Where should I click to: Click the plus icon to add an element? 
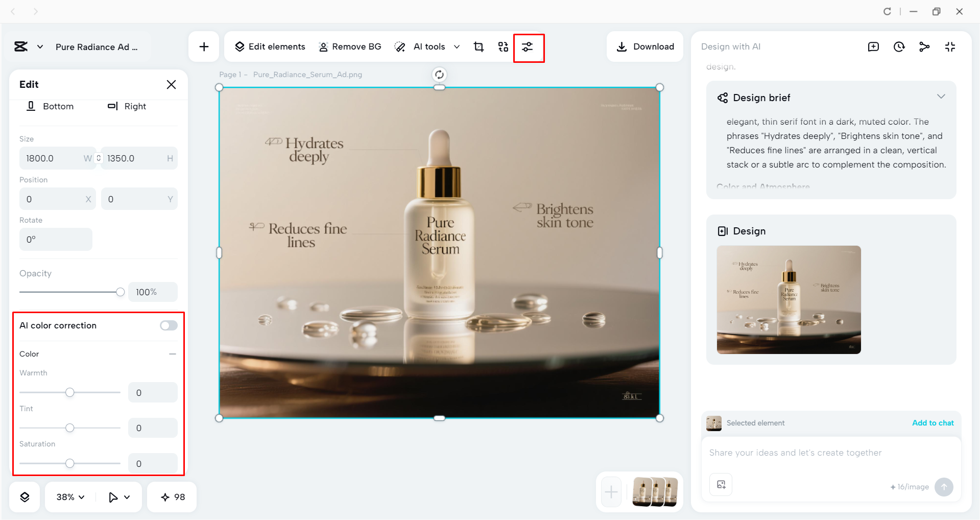point(203,46)
